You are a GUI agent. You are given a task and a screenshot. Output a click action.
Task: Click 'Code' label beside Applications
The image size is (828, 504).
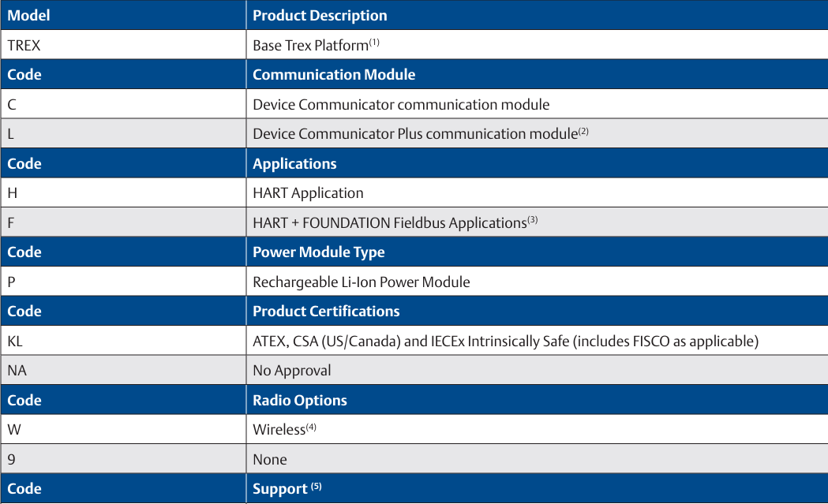(x=24, y=163)
